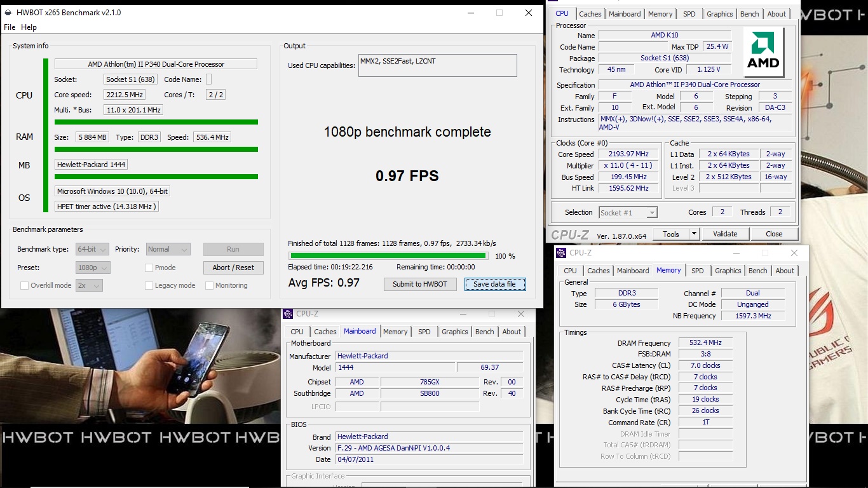Click the Southbridge SB800 value
This screenshot has height=488, width=868.
point(430,393)
